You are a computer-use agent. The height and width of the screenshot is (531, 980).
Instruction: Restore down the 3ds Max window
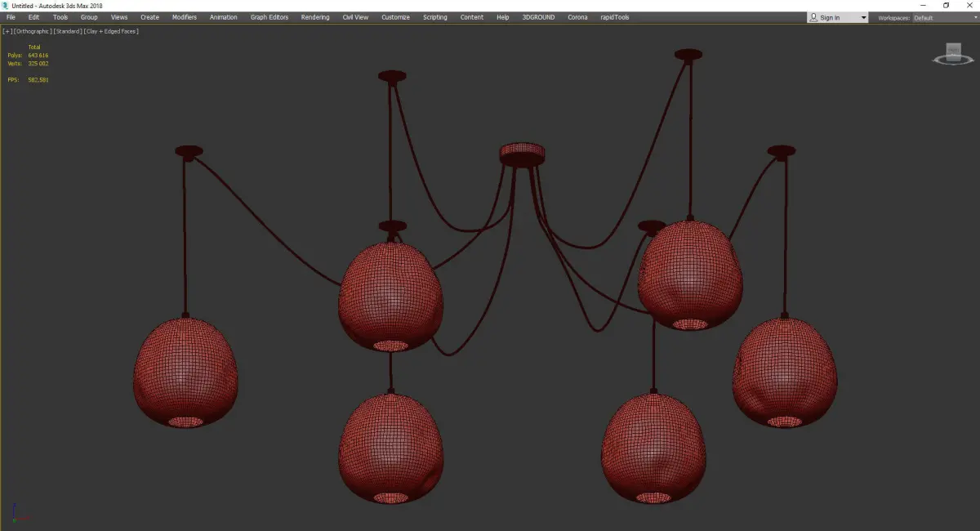tap(946, 5)
